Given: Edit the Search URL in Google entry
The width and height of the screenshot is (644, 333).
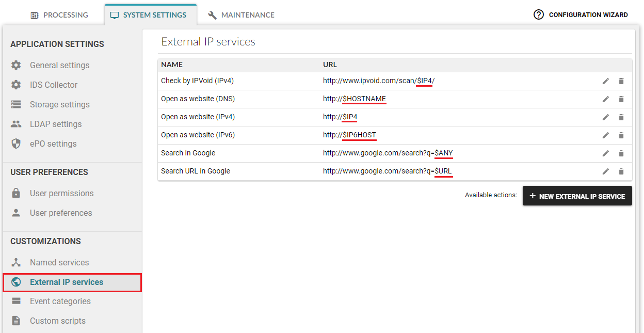Looking at the screenshot, I should 606,171.
